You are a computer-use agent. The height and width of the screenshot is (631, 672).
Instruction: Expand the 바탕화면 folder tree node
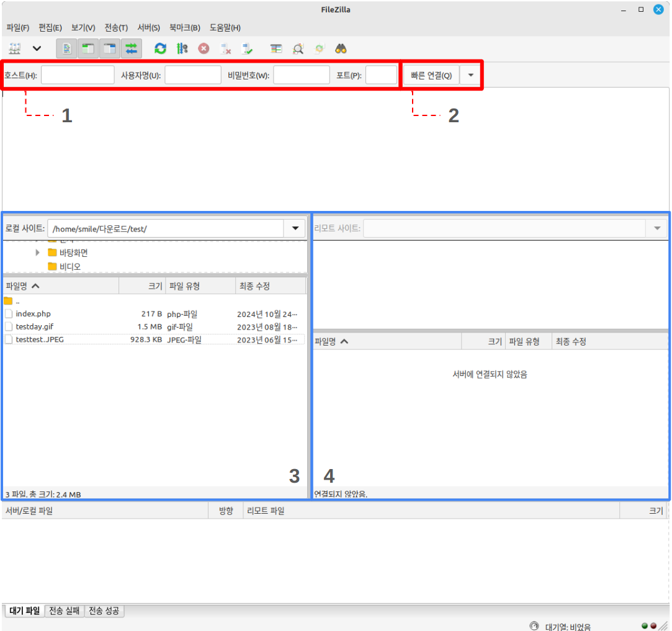tap(38, 253)
